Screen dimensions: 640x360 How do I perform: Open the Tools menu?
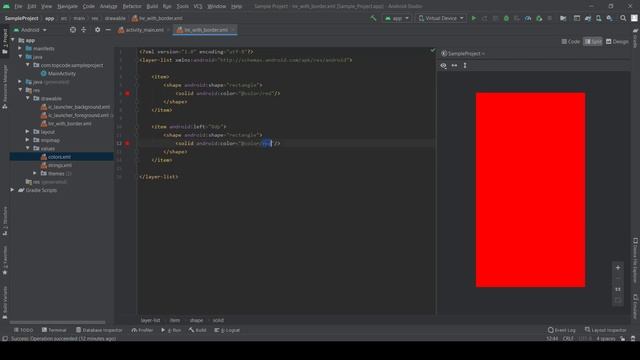point(182,7)
